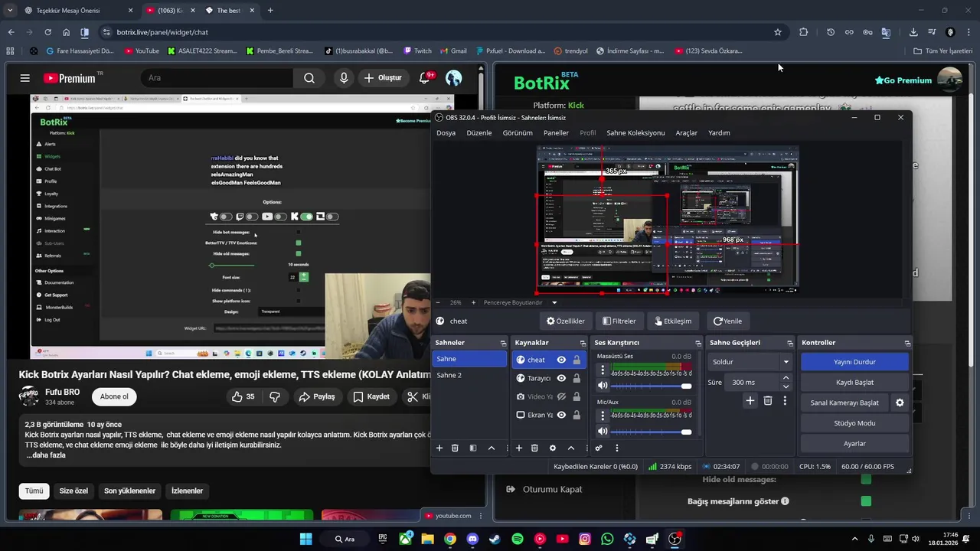
Task: Open Masaüstü Ses three-dot options
Action: coord(603,370)
